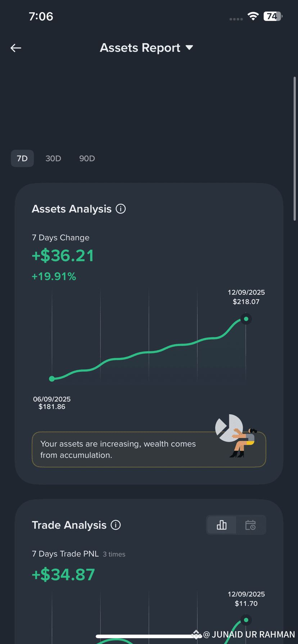
Task: Open Trade Analysis info icon
Action: (116, 525)
